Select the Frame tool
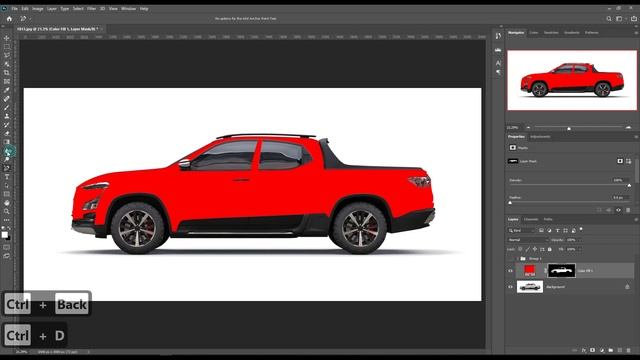This screenshot has width=640, height=360. [x=7, y=81]
